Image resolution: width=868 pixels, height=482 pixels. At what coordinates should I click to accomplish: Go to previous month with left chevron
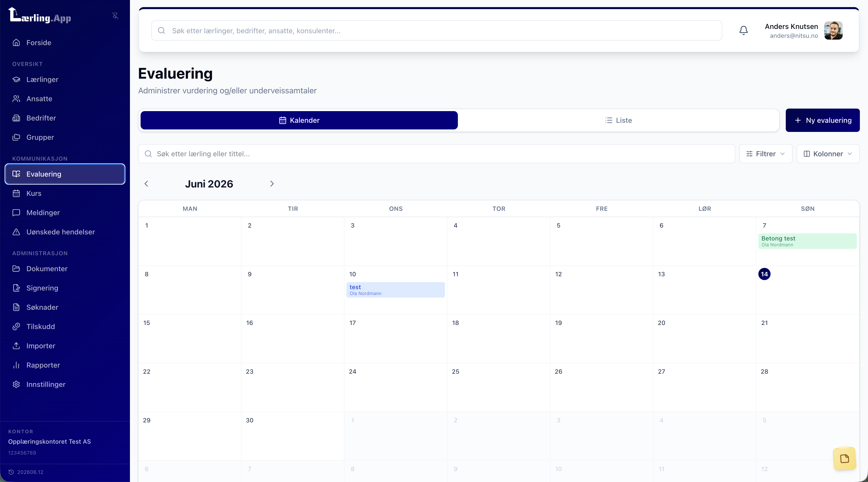click(x=146, y=184)
